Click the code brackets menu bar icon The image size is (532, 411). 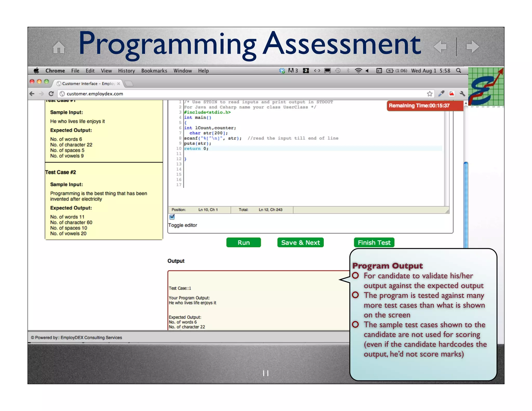tap(317, 71)
